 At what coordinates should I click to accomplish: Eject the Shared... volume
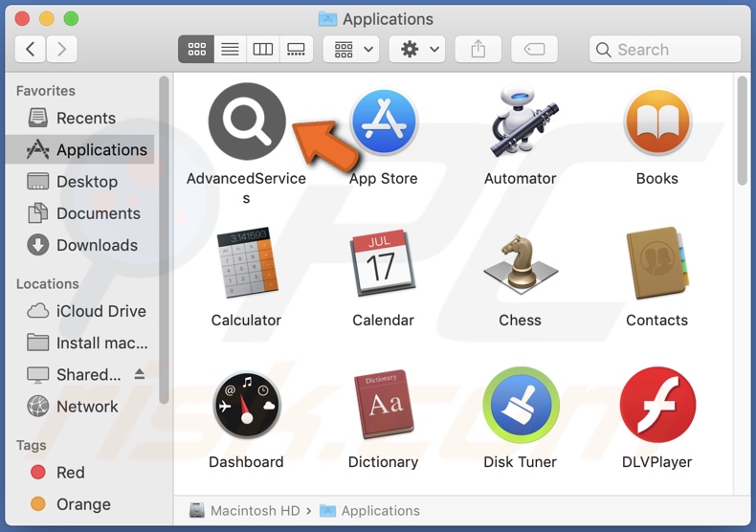(140, 374)
